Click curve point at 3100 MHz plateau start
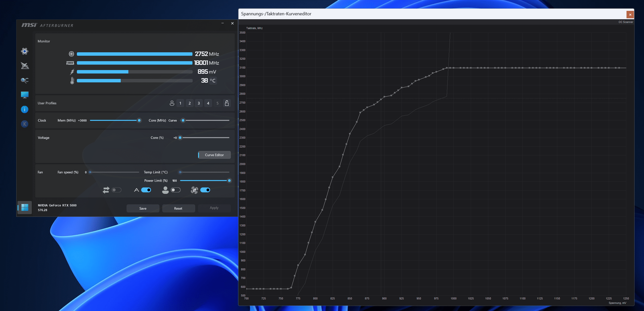The width and height of the screenshot is (644, 311). tap(447, 68)
